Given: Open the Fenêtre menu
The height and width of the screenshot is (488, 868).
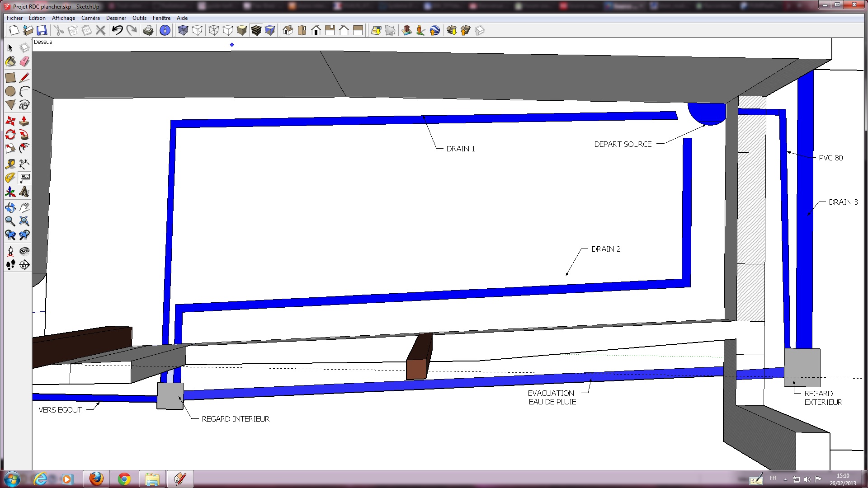Looking at the screenshot, I should pos(161,18).
